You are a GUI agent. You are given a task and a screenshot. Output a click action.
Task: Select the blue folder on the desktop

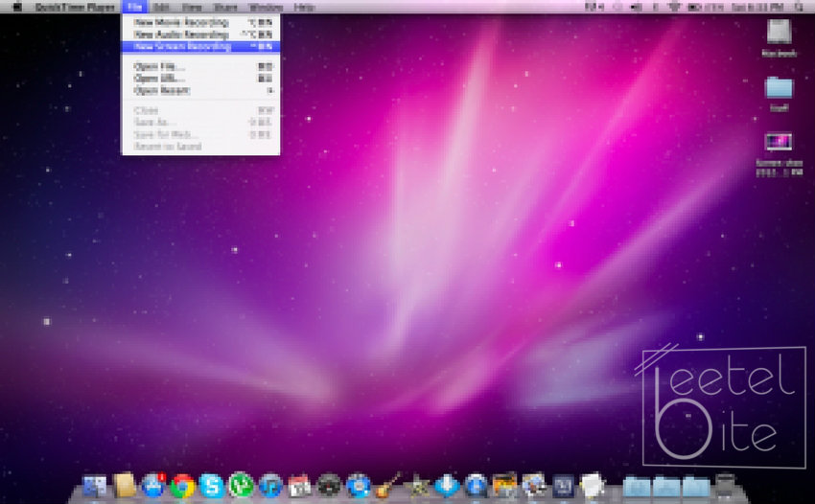coord(779,87)
